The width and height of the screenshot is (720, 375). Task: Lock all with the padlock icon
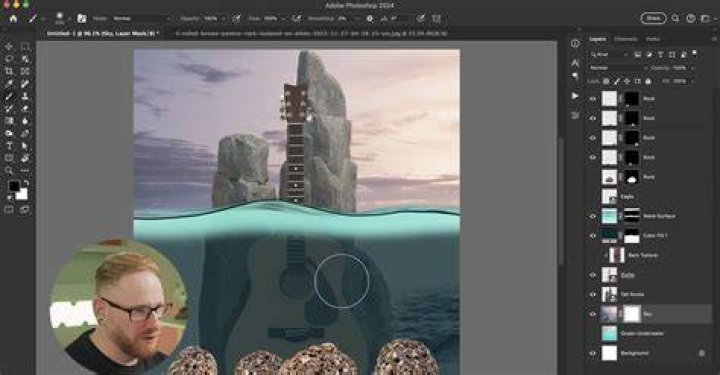648,81
